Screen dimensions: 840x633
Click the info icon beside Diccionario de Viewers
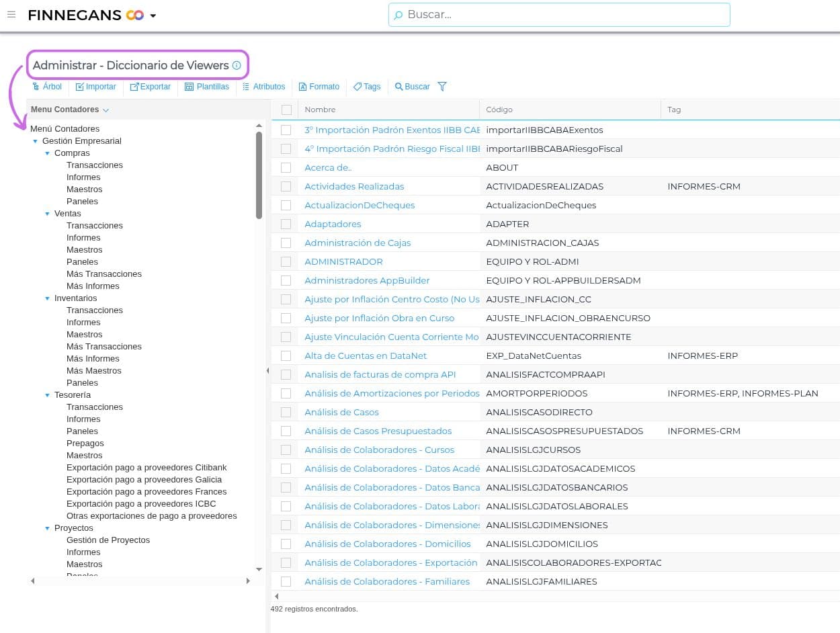pyautogui.click(x=237, y=66)
